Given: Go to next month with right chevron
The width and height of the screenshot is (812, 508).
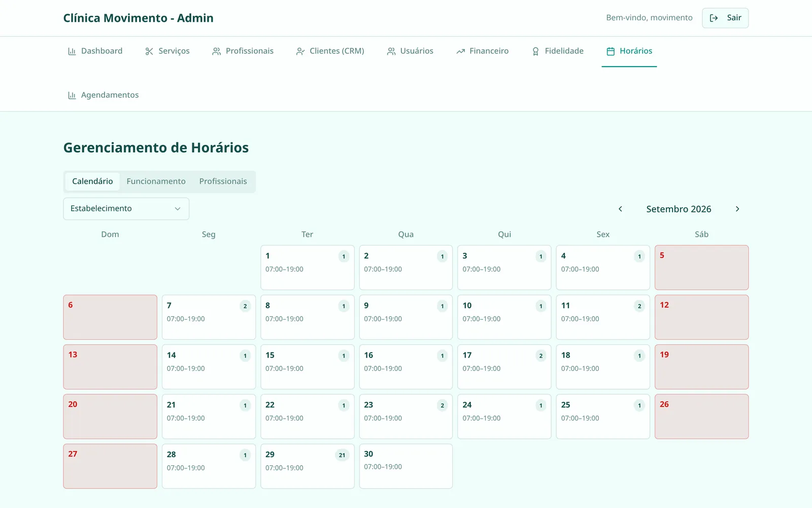Looking at the screenshot, I should point(737,209).
